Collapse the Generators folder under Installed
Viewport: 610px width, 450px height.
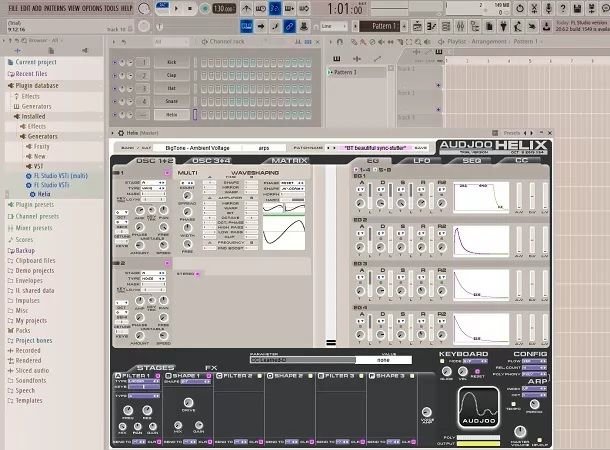coord(42,137)
